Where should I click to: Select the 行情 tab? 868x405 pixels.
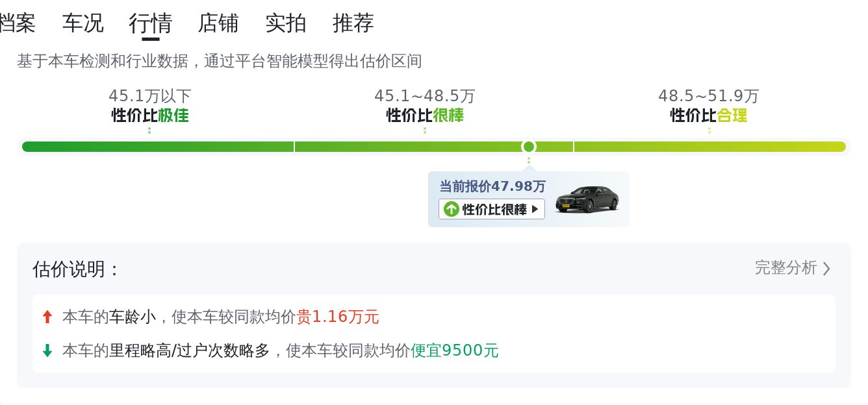(151, 23)
